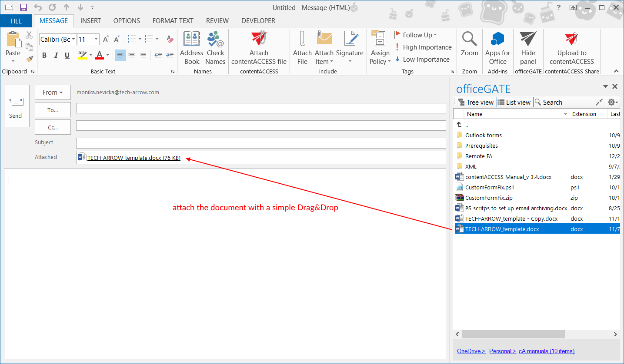Viewport: 624px width, 364px height.
Task: Open Apps for Office
Action: click(x=497, y=39)
